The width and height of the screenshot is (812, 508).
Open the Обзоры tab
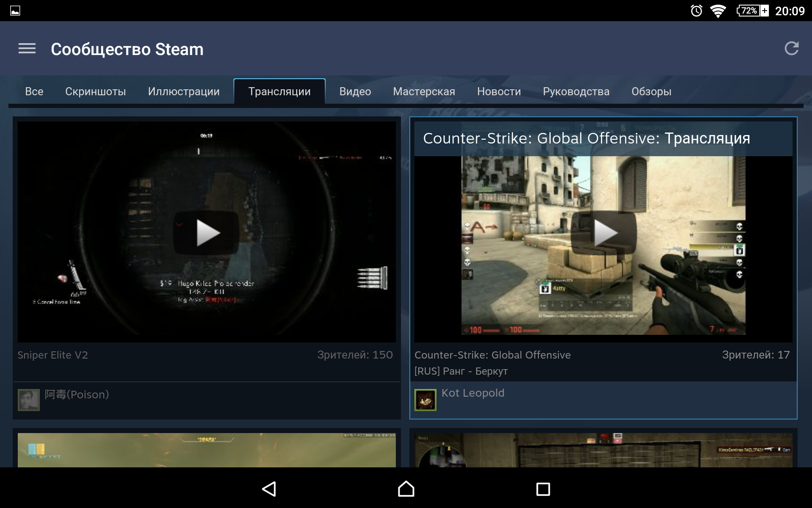(x=651, y=91)
